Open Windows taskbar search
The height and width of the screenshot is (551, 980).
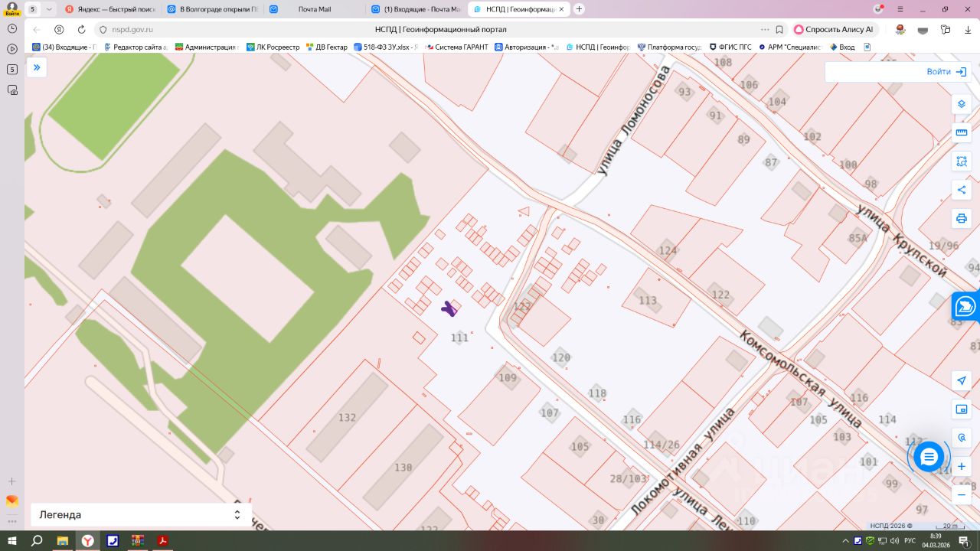point(37,541)
